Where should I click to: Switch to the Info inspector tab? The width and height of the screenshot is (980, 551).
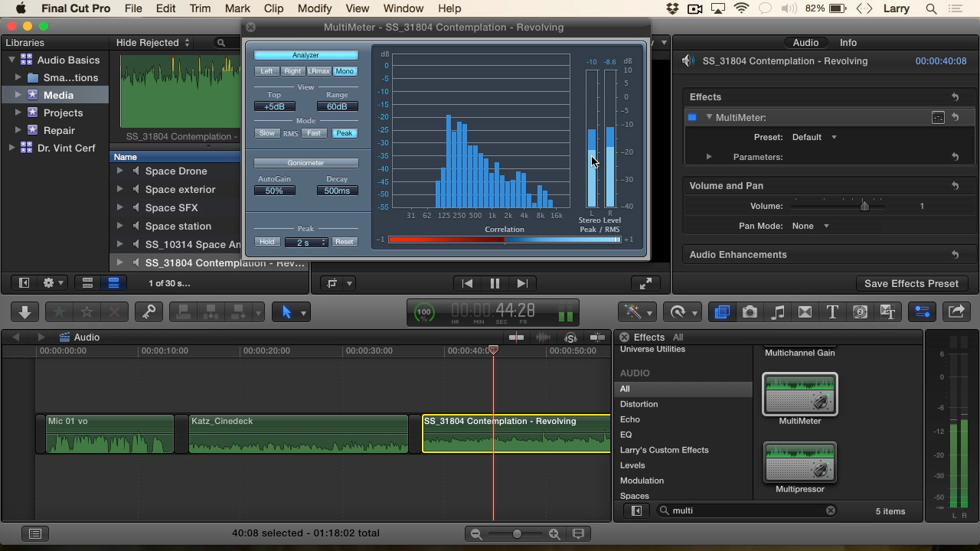(x=848, y=43)
